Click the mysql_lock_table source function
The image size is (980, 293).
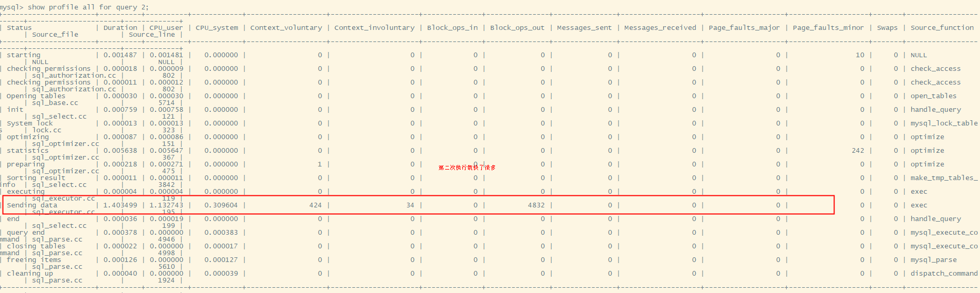944,123
